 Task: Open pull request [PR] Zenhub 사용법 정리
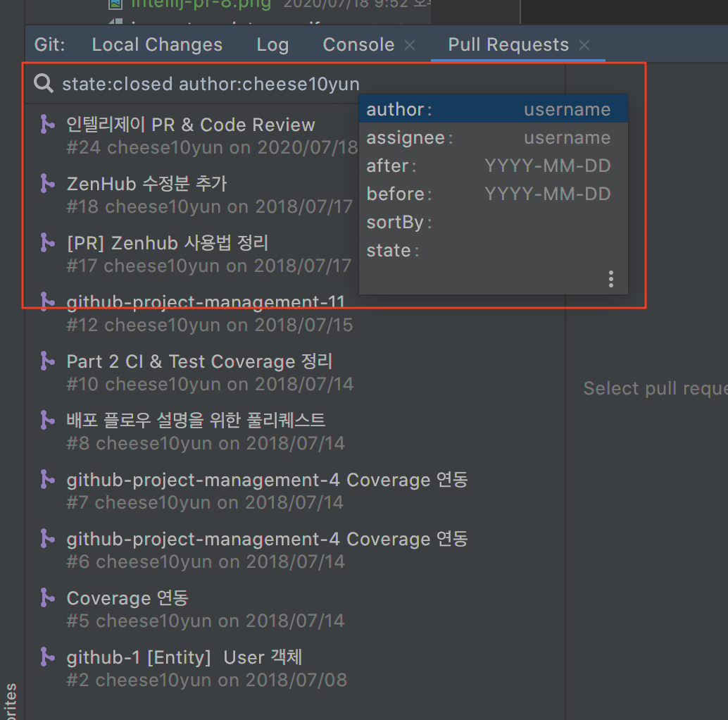(168, 243)
